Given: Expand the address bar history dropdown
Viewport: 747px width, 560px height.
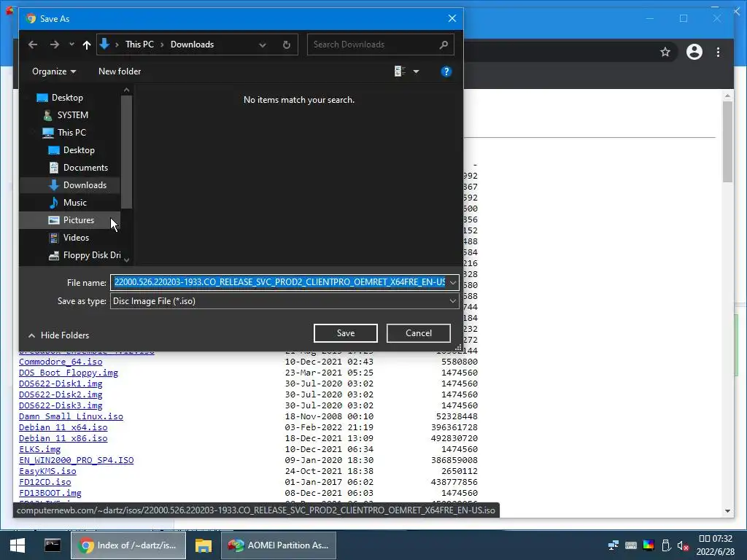Looking at the screenshot, I should pos(262,44).
